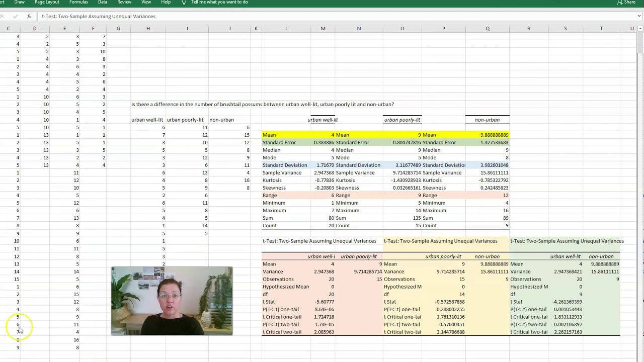
Task: Select the t Critical one-tail value 1.724718
Action: [323, 317]
